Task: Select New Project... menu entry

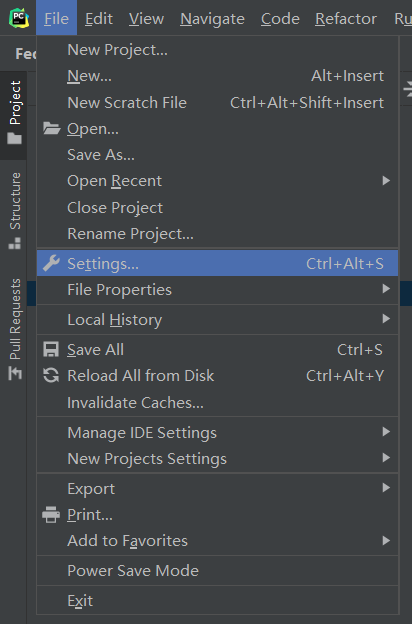Action: click(218, 50)
